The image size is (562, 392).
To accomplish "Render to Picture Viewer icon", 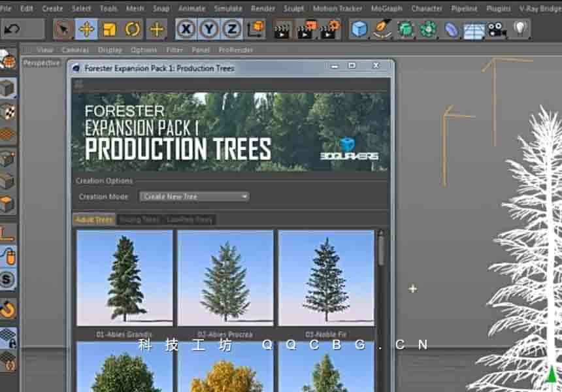I will pos(306,29).
